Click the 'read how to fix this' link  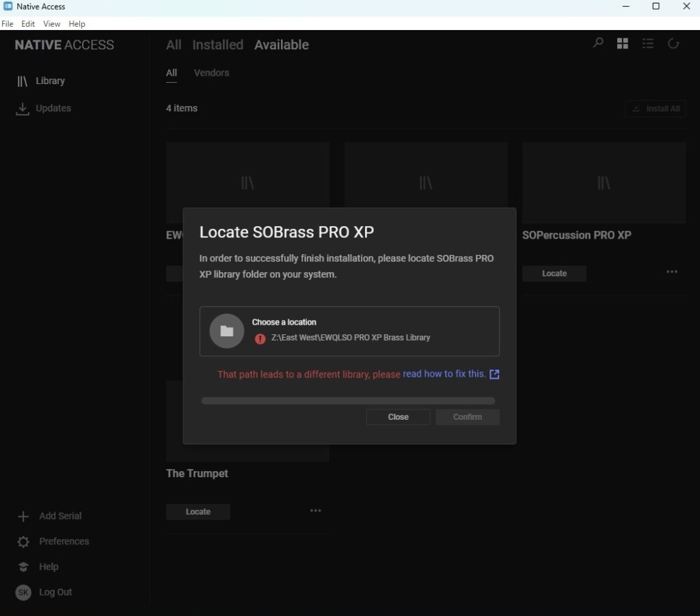pyautogui.click(x=444, y=374)
